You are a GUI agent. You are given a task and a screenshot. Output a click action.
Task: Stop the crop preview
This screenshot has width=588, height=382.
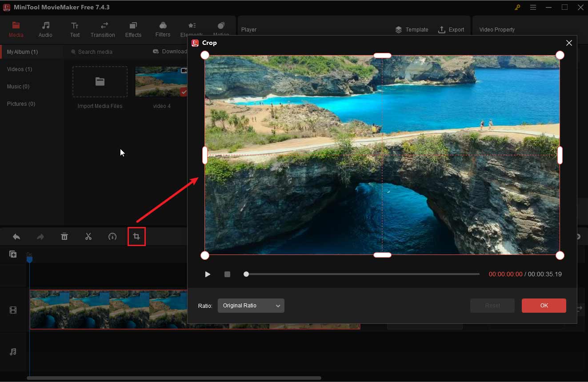tap(227, 274)
